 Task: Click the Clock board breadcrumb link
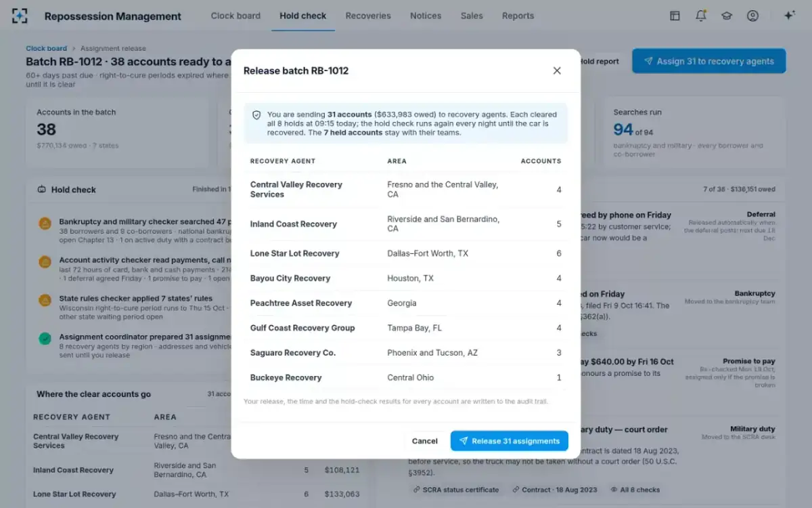pyautogui.click(x=46, y=48)
